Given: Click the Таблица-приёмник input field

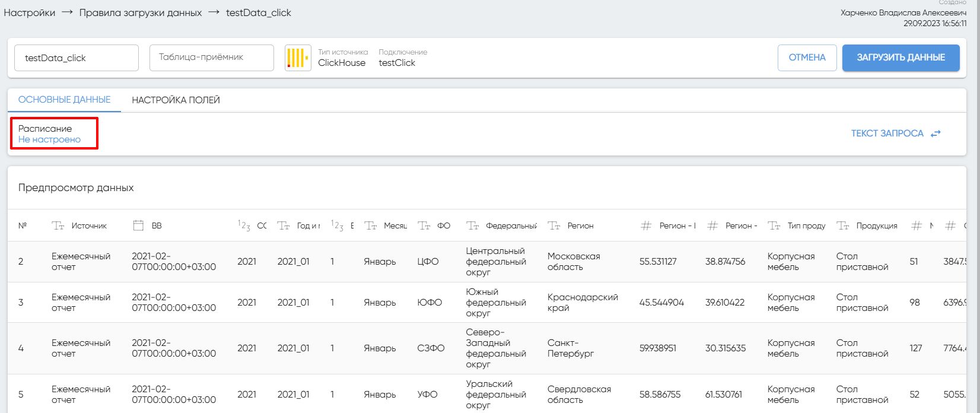Looking at the screenshot, I should point(212,58).
